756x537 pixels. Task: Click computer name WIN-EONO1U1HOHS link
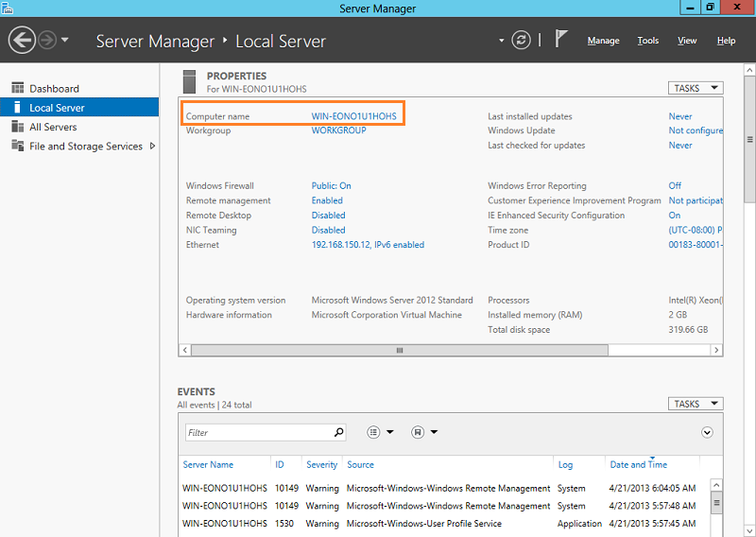(353, 116)
